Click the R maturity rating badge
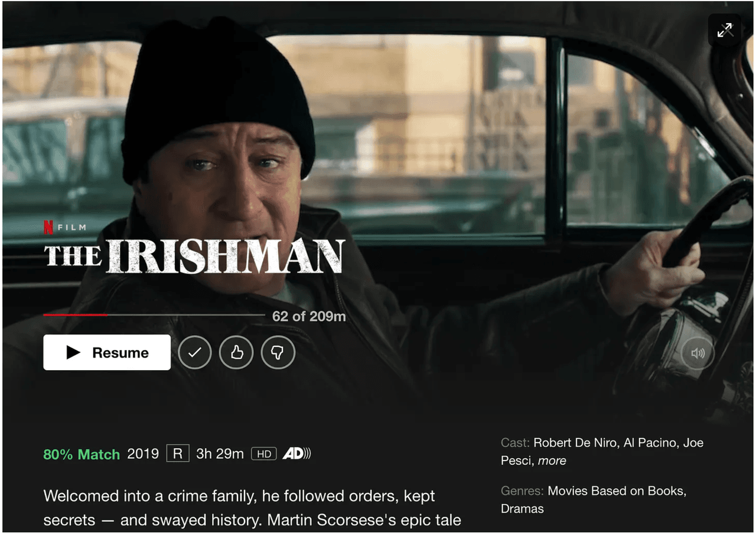 click(178, 454)
